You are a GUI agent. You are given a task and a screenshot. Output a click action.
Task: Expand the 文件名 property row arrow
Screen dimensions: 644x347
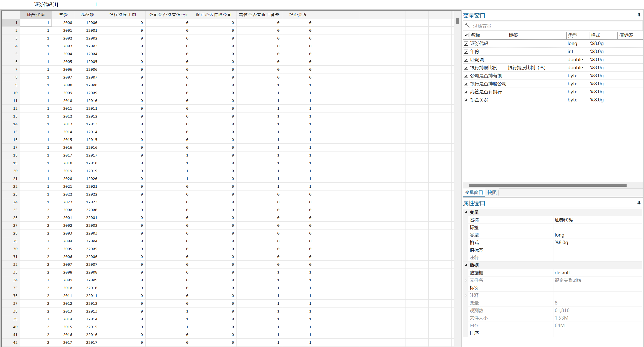click(x=466, y=280)
